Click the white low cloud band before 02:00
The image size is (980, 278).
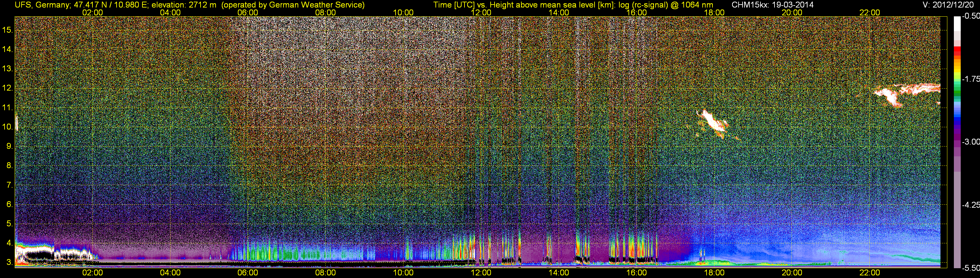click(x=53, y=252)
